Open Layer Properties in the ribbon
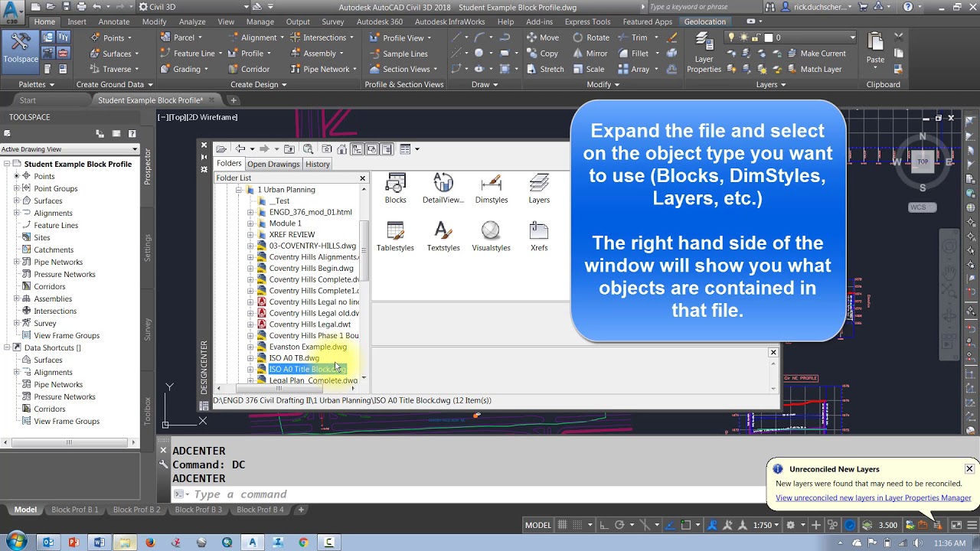 (704, 54)
